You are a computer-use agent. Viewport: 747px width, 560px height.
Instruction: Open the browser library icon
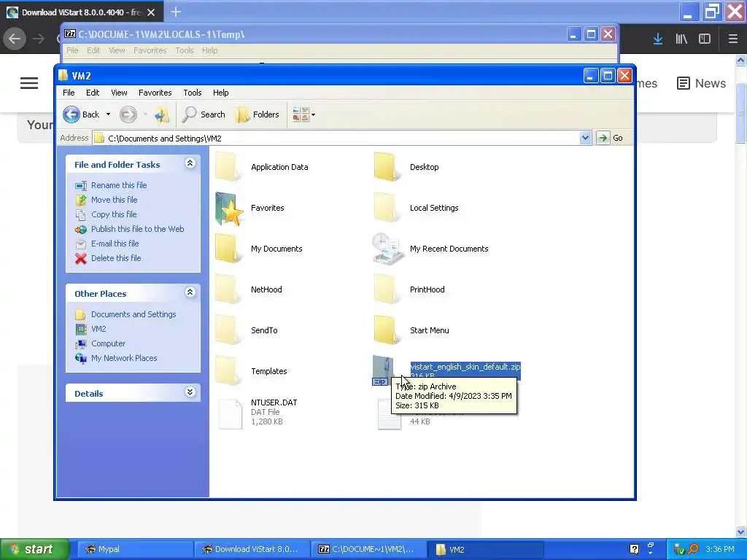click(x=681, y=39)
